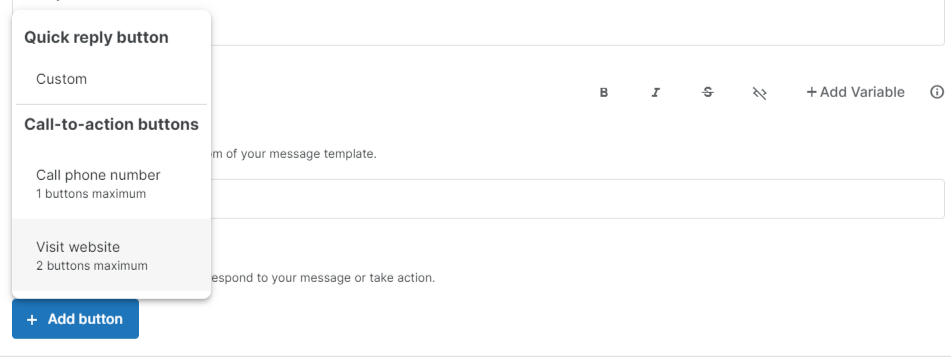
Task: Apply bold formatting with the B icon
Action: click(603, 92)
